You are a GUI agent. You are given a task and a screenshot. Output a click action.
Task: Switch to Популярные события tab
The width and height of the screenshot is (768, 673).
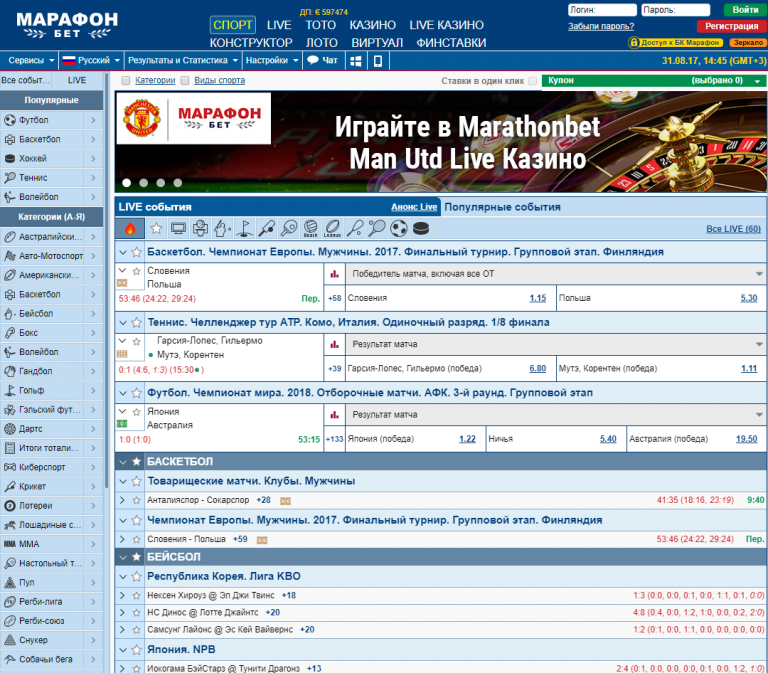pyautogui.click(x=502, y=207)
